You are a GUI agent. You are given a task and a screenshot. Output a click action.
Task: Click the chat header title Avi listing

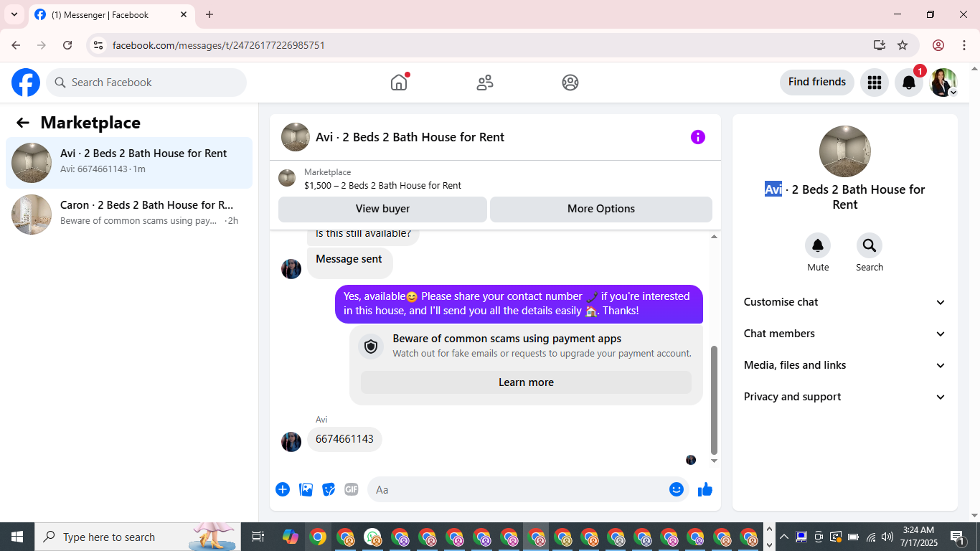pyautogui.click(x=410, y=137)
